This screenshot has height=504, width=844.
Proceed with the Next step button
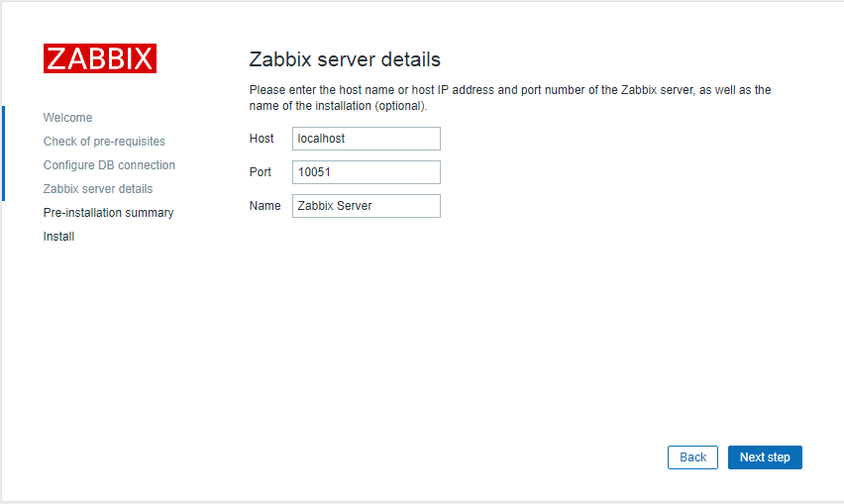pyautogui.click(x=765, y=457)
